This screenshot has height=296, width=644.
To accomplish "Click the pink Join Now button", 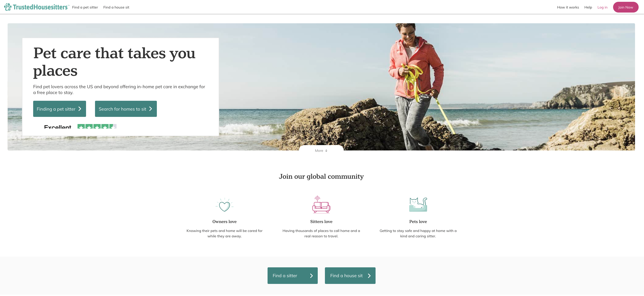I will [x=625, y=7].
